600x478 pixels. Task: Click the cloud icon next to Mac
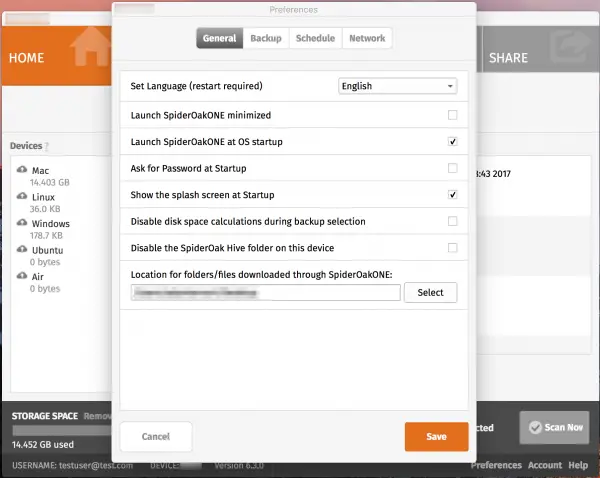coord(22,170)
